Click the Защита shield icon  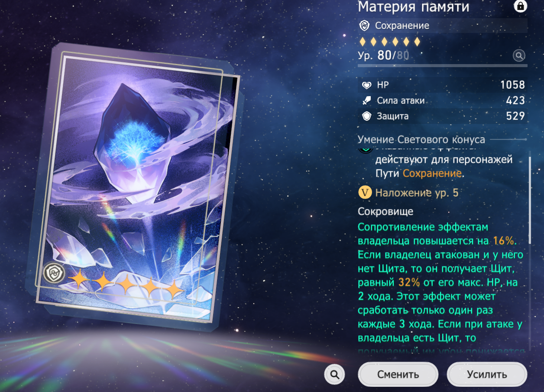[367, 117]
